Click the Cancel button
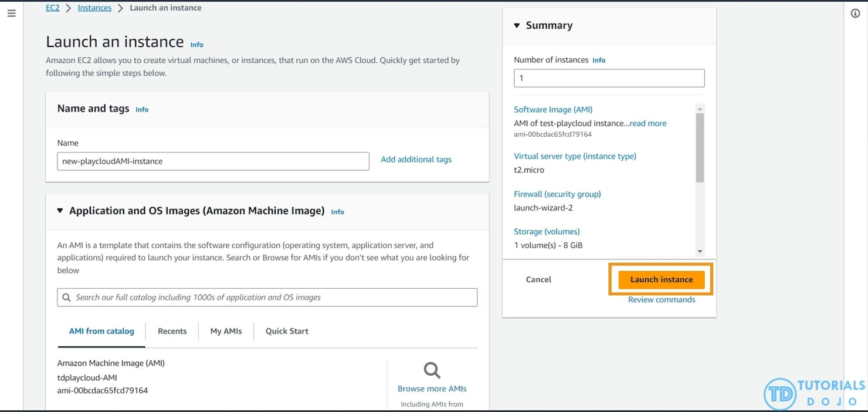 (538, 279)
